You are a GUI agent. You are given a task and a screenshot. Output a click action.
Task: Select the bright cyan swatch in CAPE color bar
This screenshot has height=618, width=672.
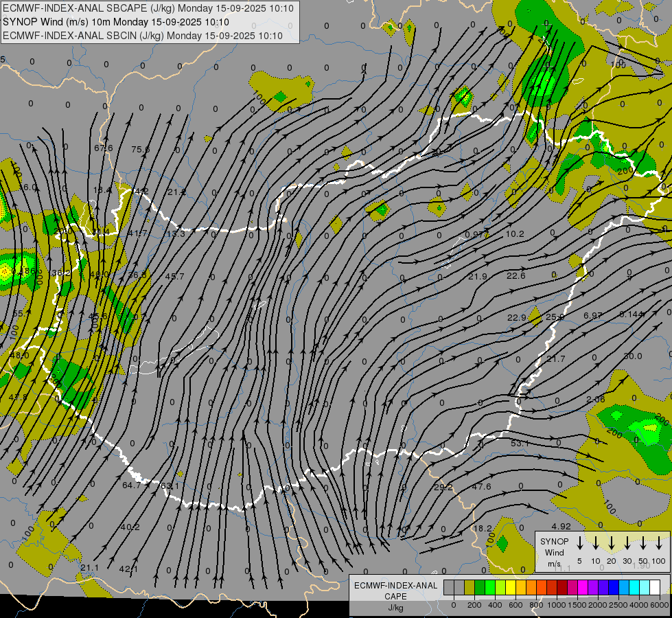[634, 588]
